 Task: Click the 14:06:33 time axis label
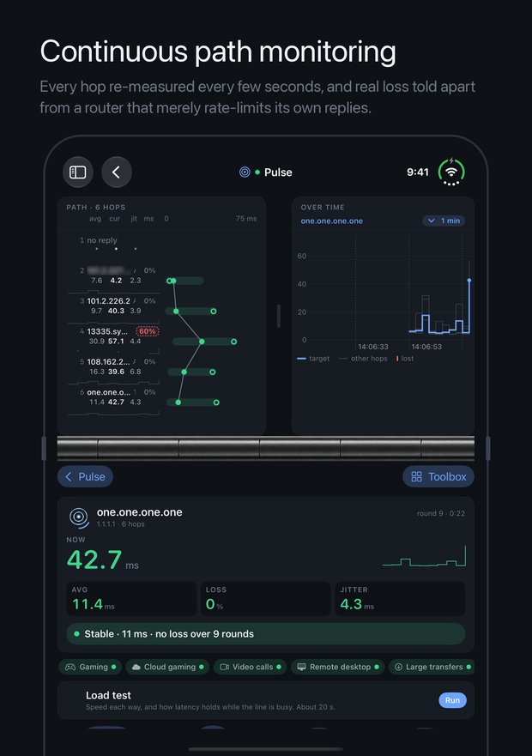pyautogui.click(x=373, y=347)
